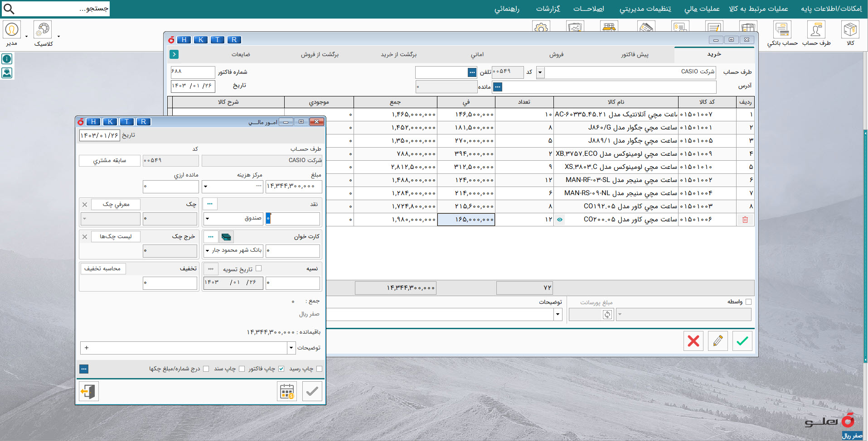The width and height of the screenshot is (868, 441).
Task: Open the حساب بانكي toolbar icon
Action: pos(782,30)
